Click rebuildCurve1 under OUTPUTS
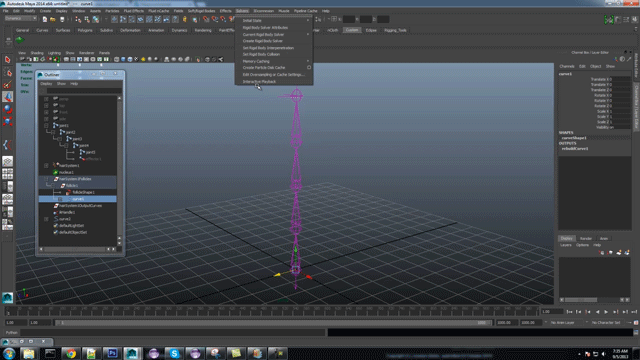 pos(575,149)
